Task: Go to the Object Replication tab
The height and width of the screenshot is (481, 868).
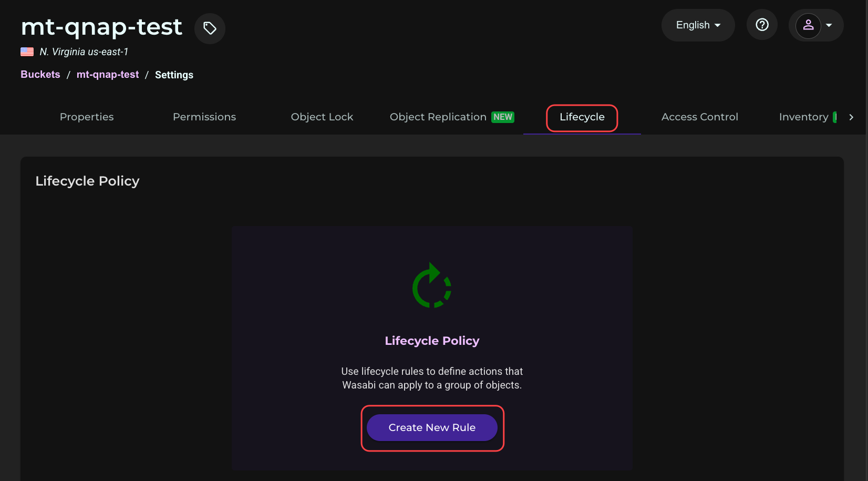Action: [x=438, y=117]
